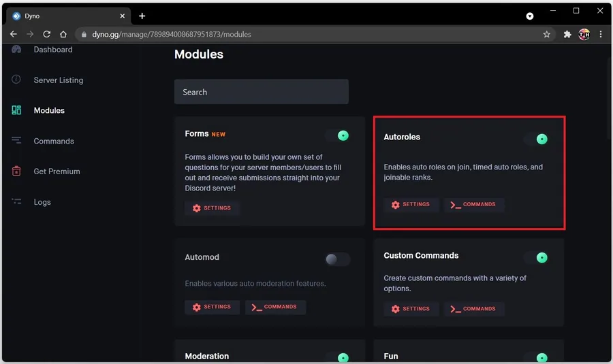Open a new browser tab
Screen dimensions: 613x364
(142, 16)
